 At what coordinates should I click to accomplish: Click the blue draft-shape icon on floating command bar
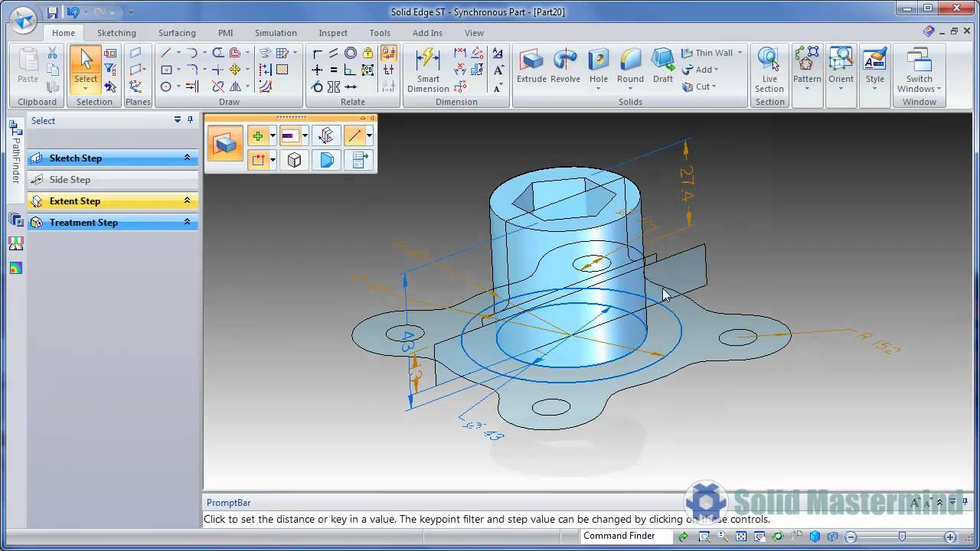[327, 160]
